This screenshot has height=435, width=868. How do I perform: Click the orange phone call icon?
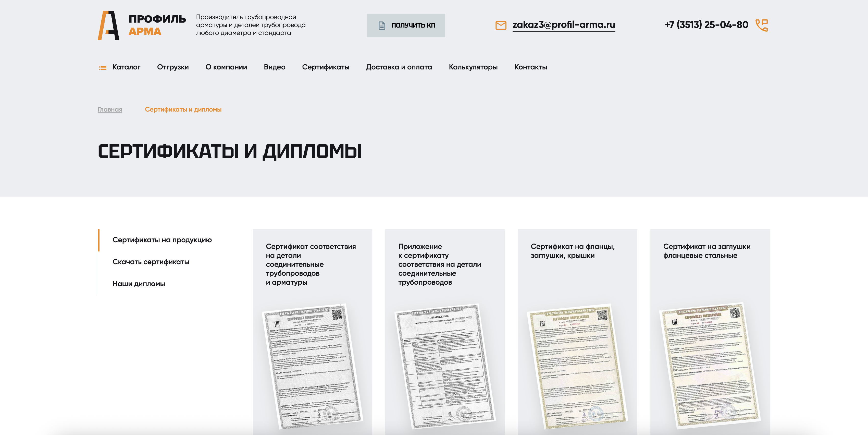coord(761,25)
